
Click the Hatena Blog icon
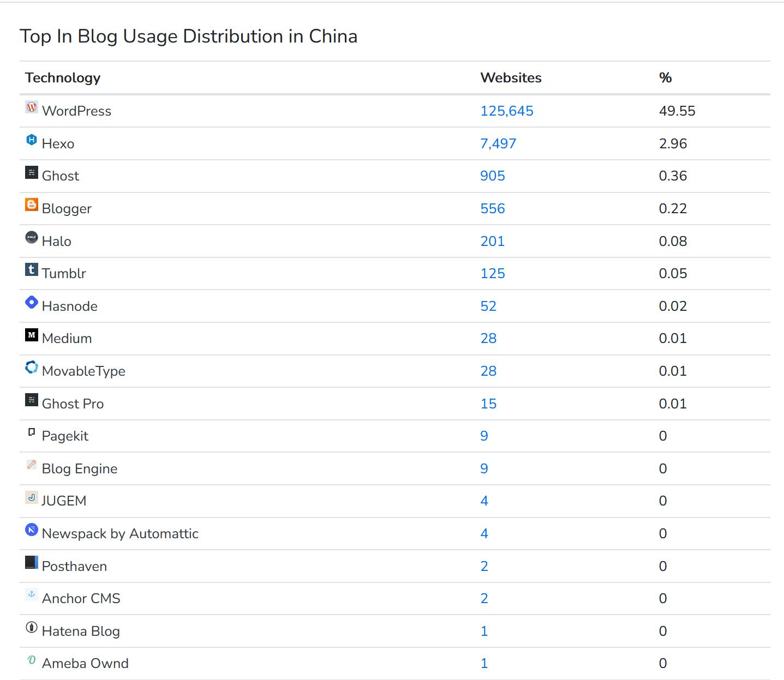(x=32, y=627)
